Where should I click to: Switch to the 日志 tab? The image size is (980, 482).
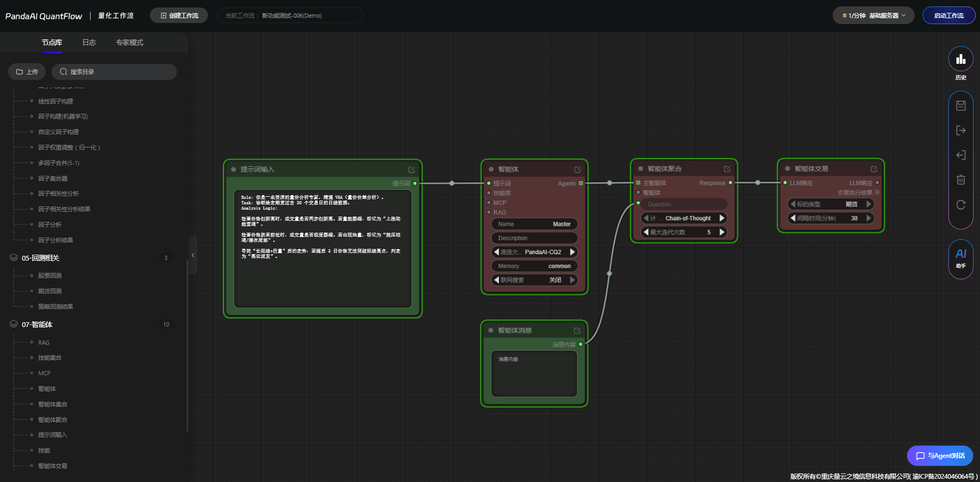pyautogui.click(x=89, y=42)
